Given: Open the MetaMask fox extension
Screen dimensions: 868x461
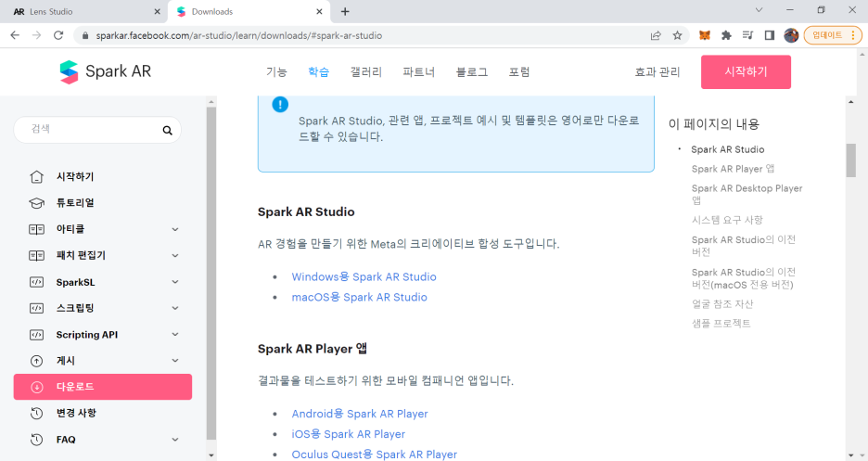Looking at the screenshot, I should tap(705, 35).
